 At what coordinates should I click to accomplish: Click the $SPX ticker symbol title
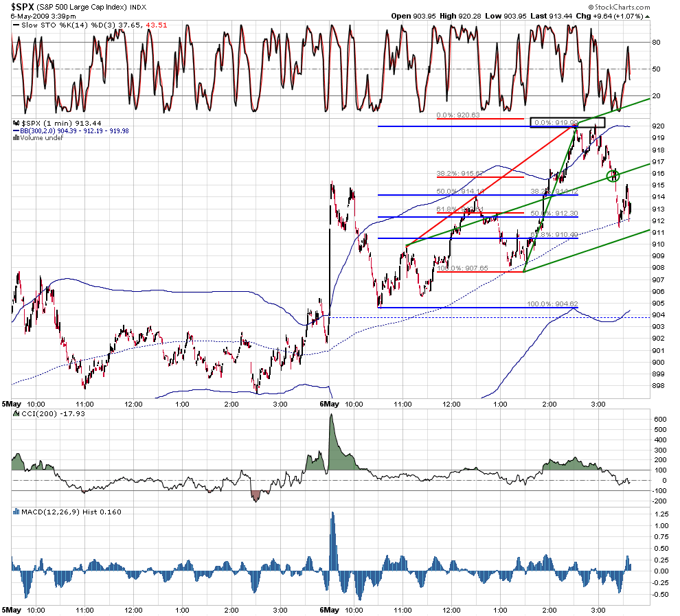click(23, 7)
